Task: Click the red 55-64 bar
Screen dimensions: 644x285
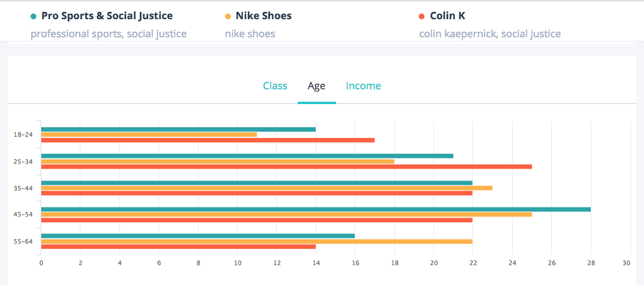Action: click(178, 247)
